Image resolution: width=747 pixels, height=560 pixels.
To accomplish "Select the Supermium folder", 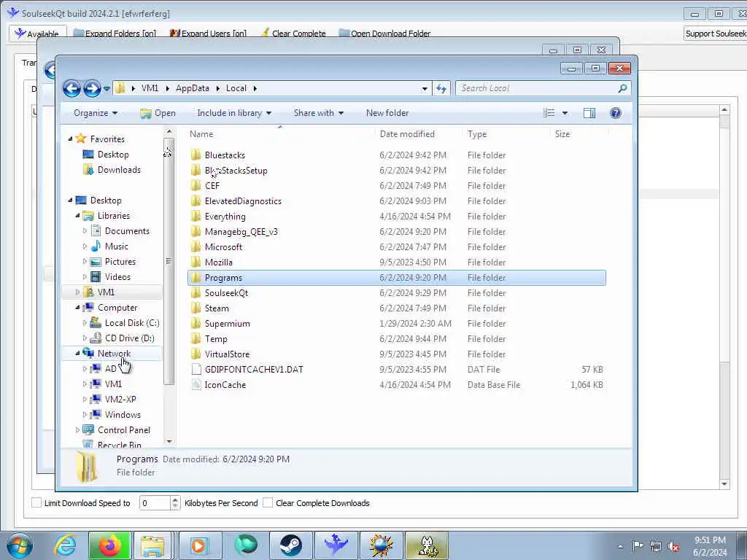I will click(396, 323).
